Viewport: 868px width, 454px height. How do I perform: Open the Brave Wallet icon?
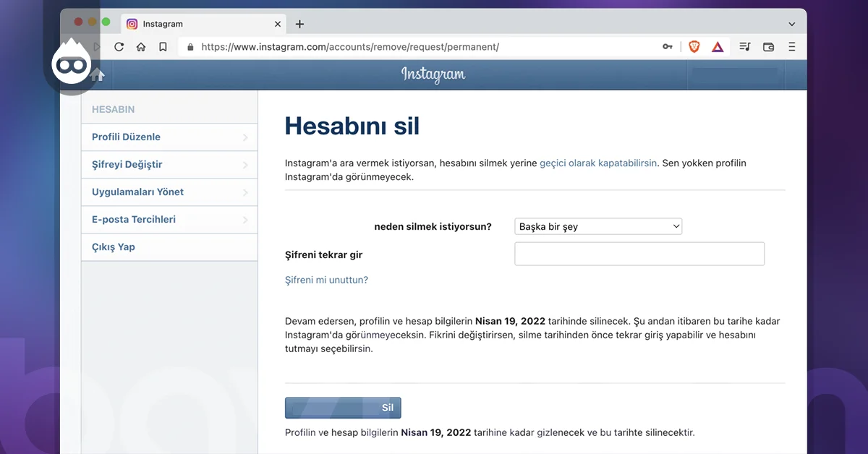[767, 46]
